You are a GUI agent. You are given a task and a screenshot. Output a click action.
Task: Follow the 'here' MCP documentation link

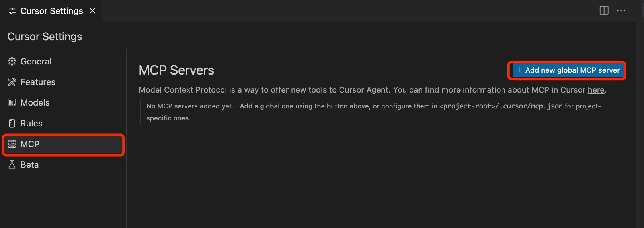[x=596, y=90]
